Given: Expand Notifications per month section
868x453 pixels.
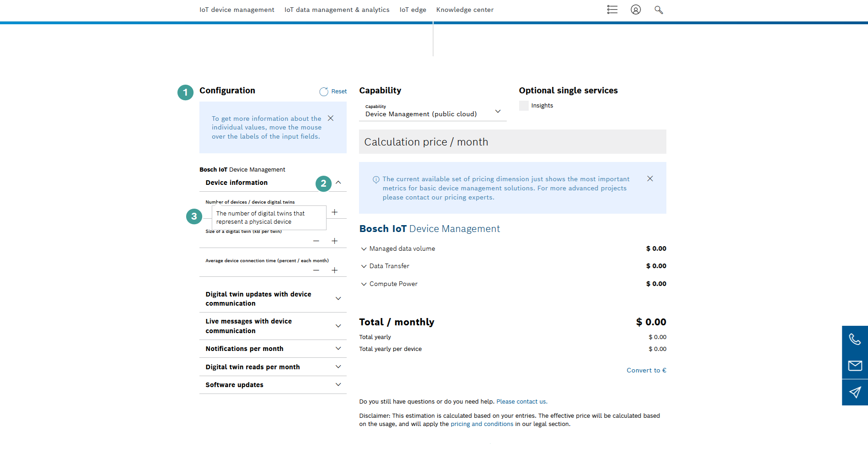Looking at the screenshot, I should [x=338, y=349].
